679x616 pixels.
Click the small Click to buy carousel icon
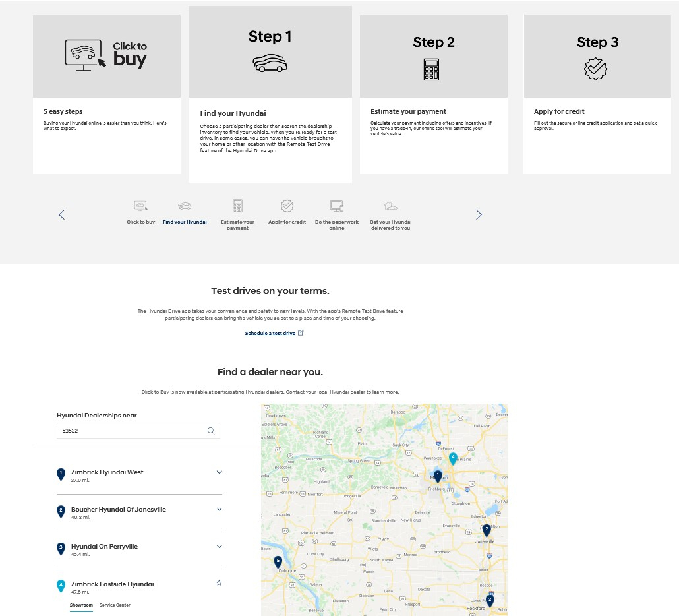pyautogui.click(x=140, y=206)
